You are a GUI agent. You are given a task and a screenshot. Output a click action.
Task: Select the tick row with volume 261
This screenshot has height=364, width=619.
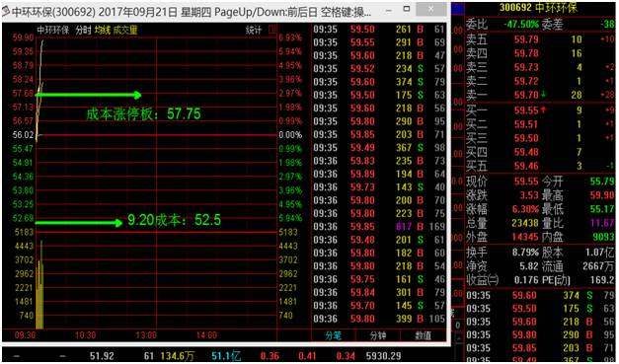(x=379, y=30)
